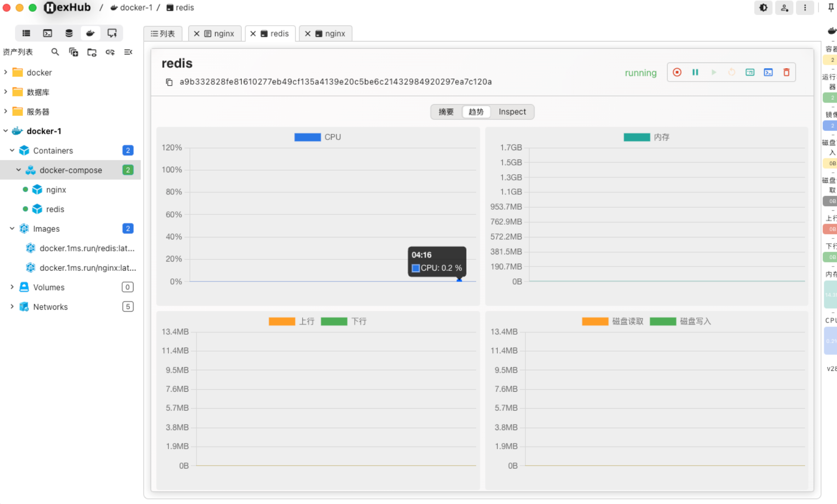Image resolution: width=837 pixels, height=504 pixels.
Task: Add a new asset with plus icon
Action: 73,52
